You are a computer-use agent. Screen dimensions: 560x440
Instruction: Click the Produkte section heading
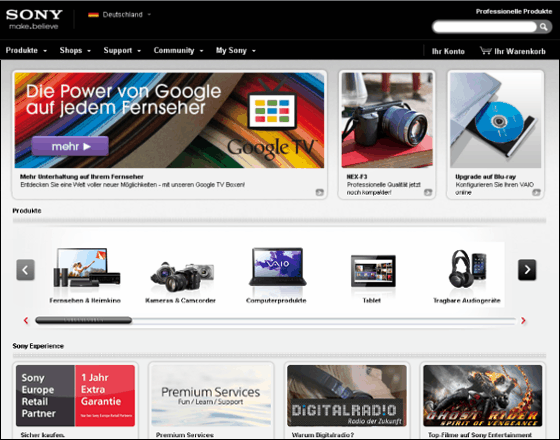(27, 211)
